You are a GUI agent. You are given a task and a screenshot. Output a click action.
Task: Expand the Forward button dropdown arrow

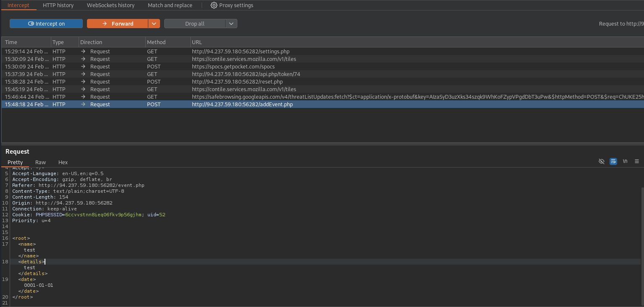154,24
